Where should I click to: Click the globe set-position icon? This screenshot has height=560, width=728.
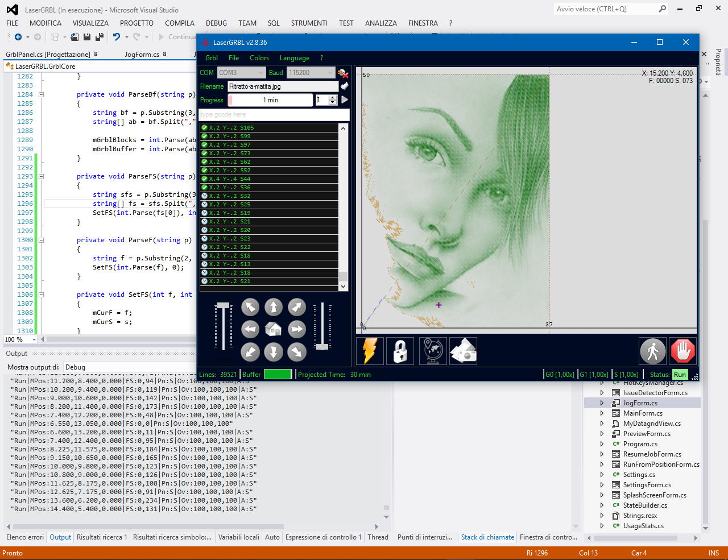[433, 351]
